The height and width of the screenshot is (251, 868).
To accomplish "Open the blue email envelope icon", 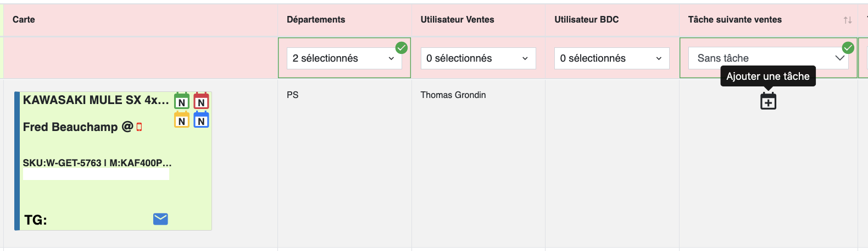I will (x=160, y=219).
